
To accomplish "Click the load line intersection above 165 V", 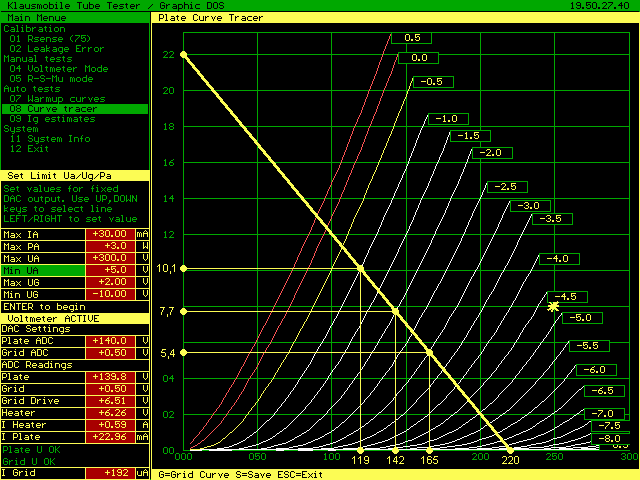I will pos(430,353).
